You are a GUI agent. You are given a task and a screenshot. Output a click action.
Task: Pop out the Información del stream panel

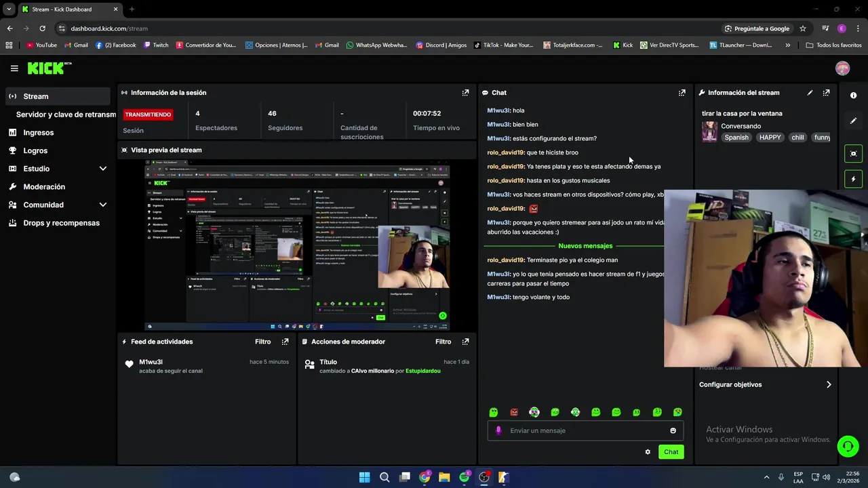point(826,93)
